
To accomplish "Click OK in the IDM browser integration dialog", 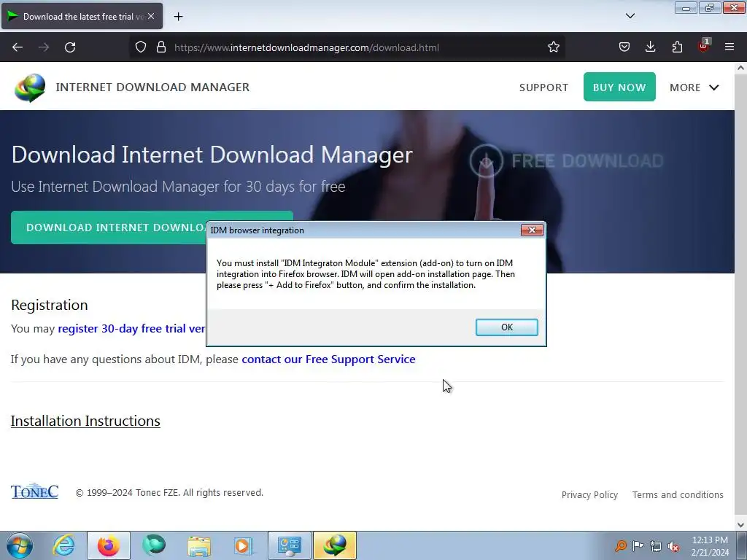I will (x=506, y=327).
